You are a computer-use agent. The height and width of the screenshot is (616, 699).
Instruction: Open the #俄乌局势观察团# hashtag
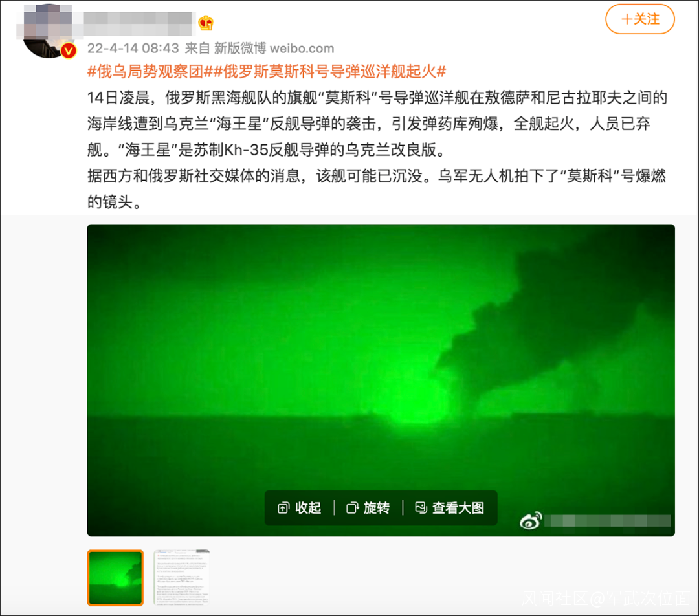(x=146, y=71)
